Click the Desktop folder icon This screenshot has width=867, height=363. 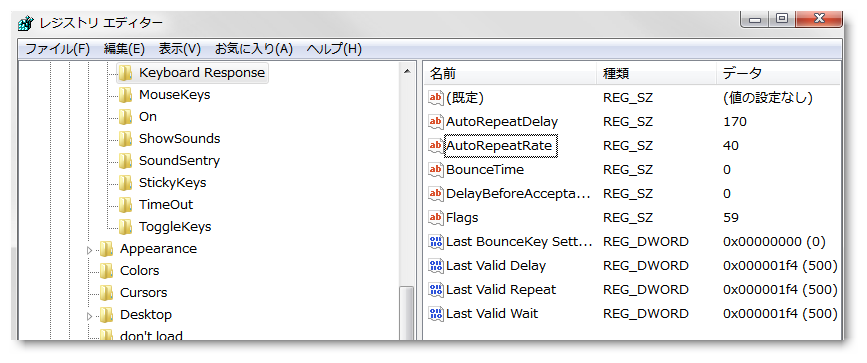107,315
